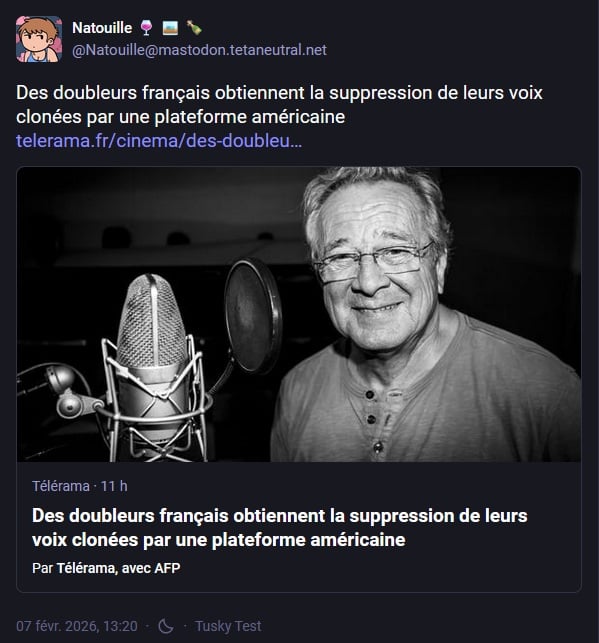The height and width of the screenshot is (643, 599).
Task: Click the bold Télérama author name in byline
Action: click(85, 568)
